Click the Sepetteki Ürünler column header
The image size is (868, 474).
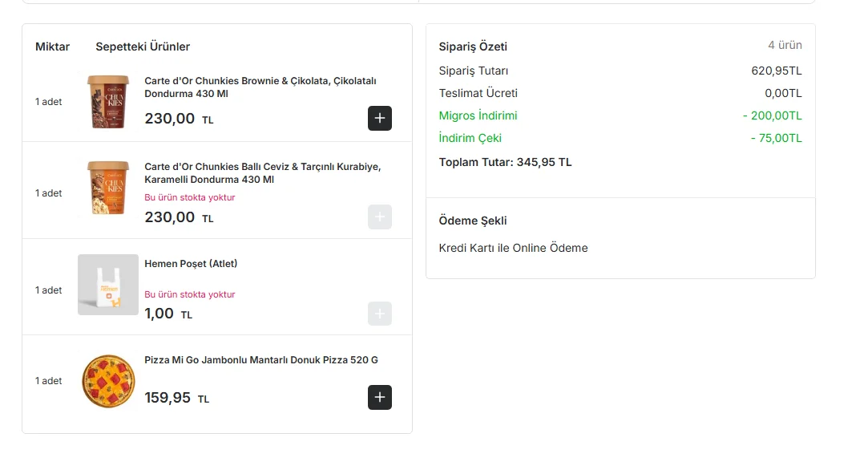click(143, 47)
